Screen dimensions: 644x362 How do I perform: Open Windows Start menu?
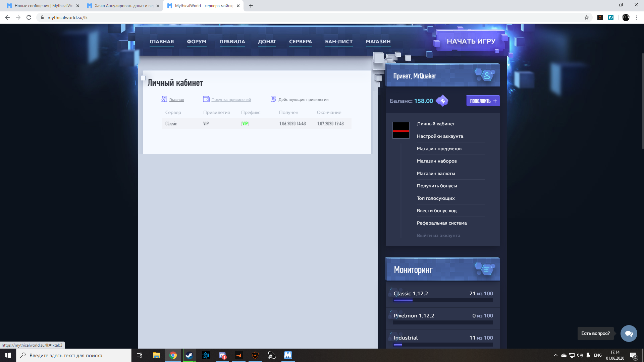(x=8, y=355)
